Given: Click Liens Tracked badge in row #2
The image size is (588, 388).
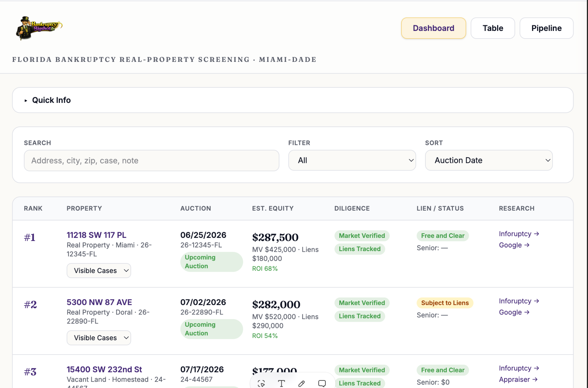Looking at the screenshot, I should (360, 316).
